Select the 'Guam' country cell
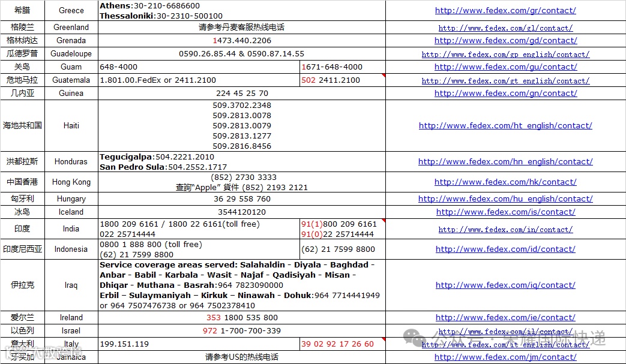This screenshot has height=364, width=626. pos(71,67)
